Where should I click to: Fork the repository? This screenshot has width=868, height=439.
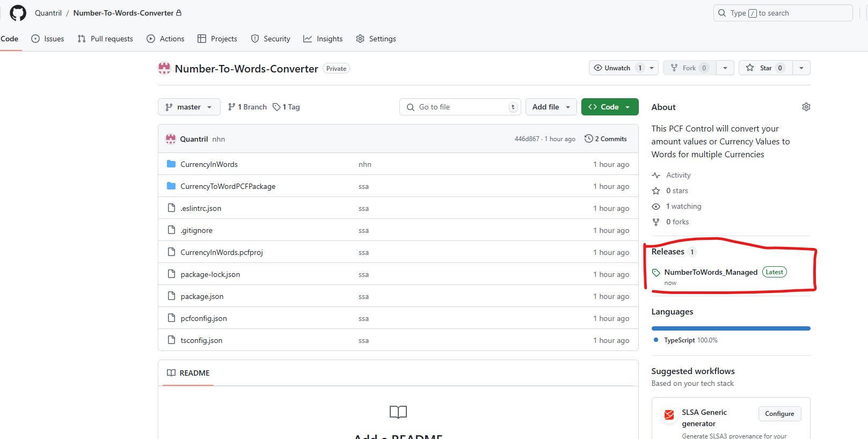pyautogui.click(x=689, y=68)
